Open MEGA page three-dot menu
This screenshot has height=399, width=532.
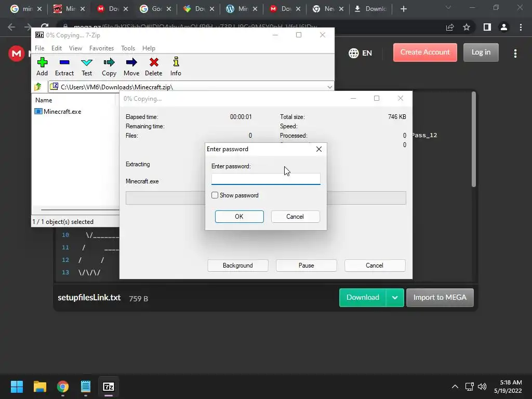(515, 54)
